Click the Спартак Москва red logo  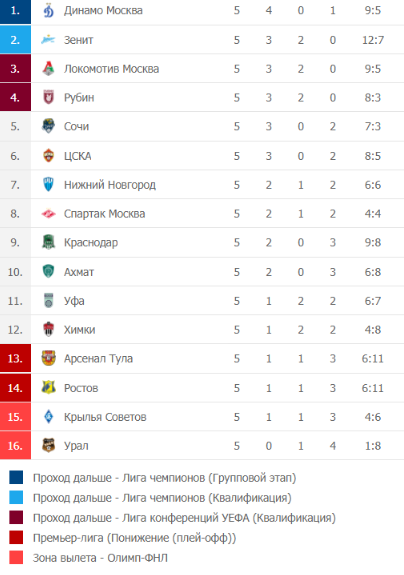48,214
